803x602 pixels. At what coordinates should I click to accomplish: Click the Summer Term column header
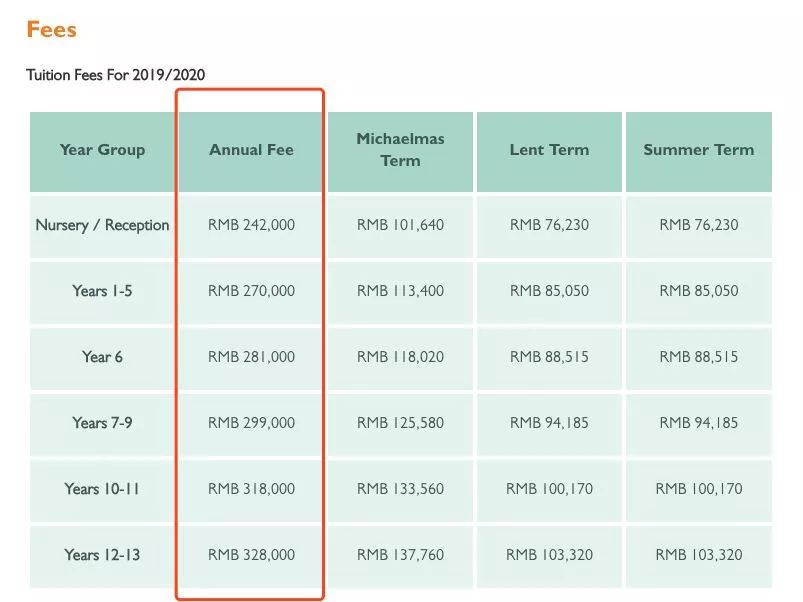(698, 150)
